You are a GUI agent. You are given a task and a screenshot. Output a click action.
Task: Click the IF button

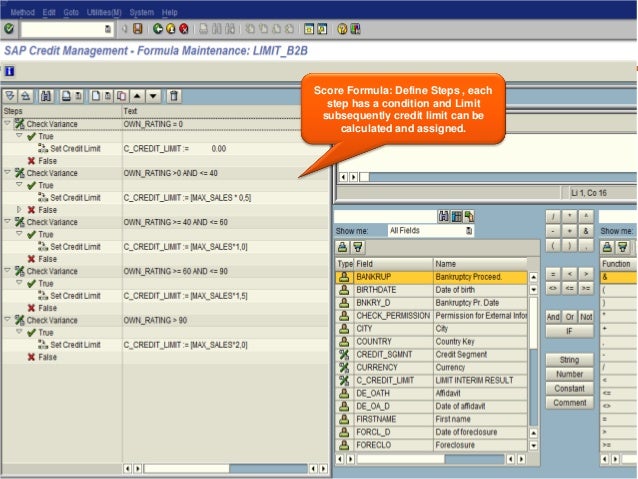569,331
